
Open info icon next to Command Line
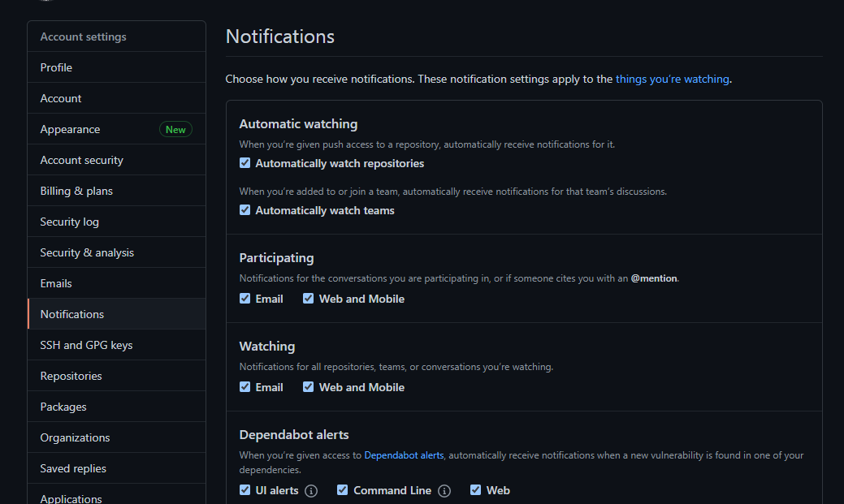(444, 490)
